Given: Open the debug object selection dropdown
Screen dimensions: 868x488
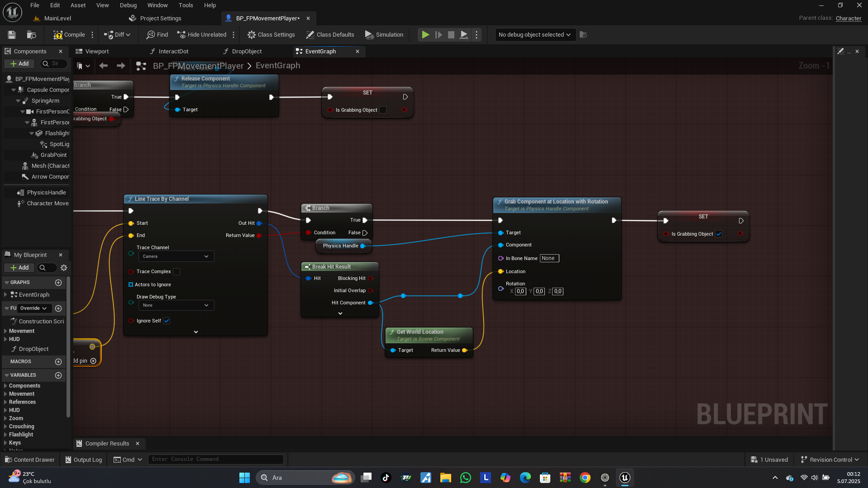Looking at the screenshot, I should coord(534,35).
